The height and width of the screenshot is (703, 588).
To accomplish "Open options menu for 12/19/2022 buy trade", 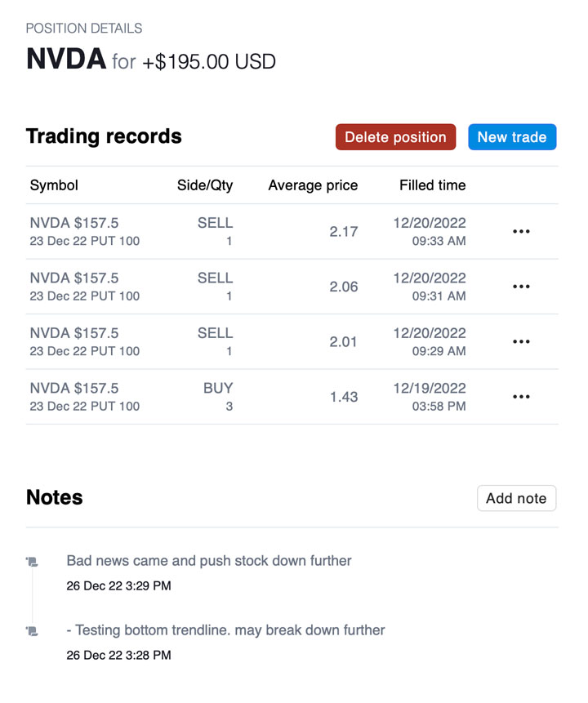I will 521,397.
